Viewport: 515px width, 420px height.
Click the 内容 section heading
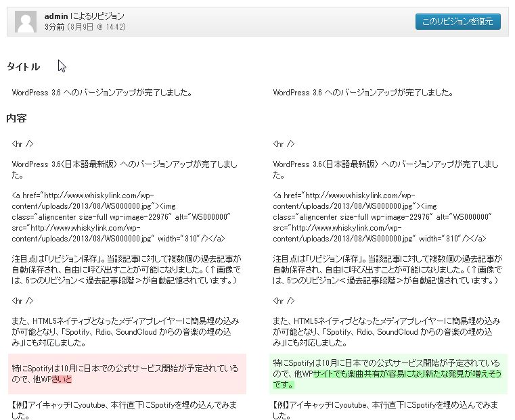pos(16,118)
